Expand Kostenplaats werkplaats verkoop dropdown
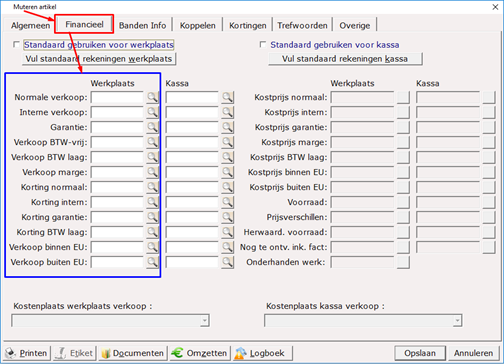The height and width of the screenshot is (364, 504). 204,320
